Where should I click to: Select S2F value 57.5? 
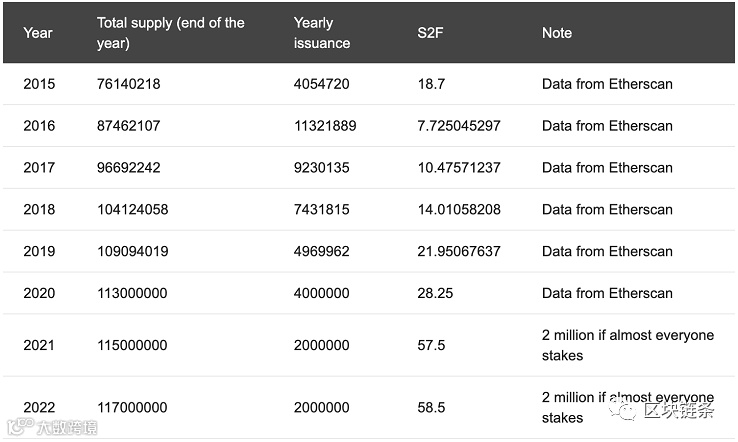431,345
